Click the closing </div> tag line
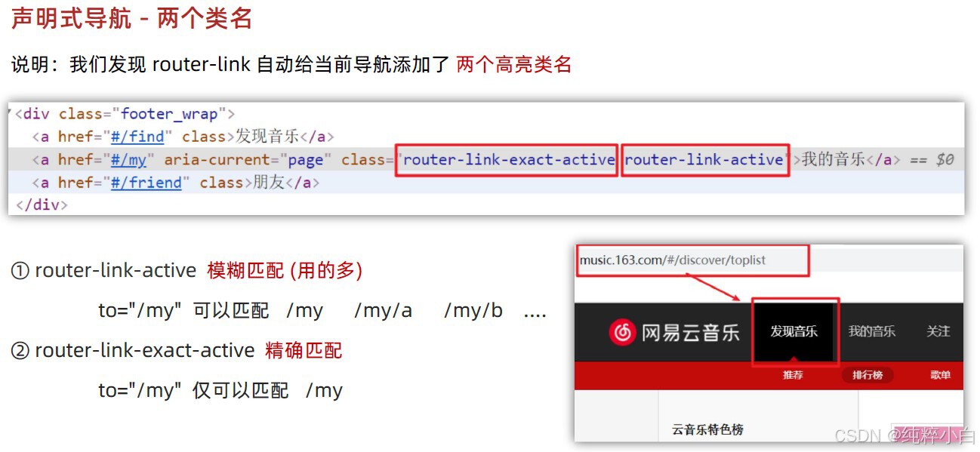The height and width of the screenshot is (452, 980). point(41,204)
